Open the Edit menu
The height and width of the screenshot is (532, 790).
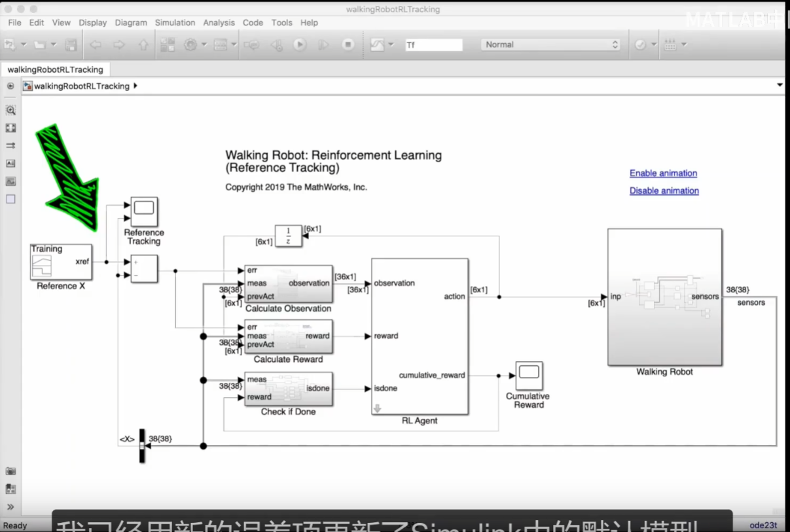pyautogui.click(x=37, y=22)
